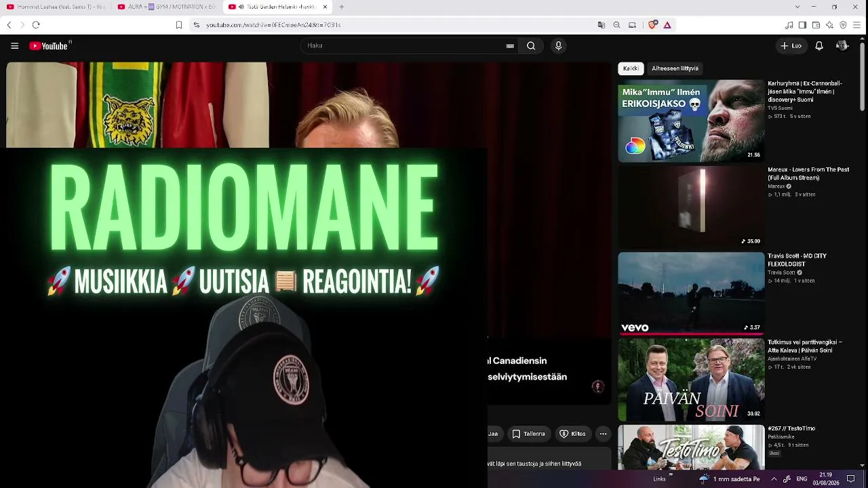Go to the TV5 Suomi channel

coord(780,108)
